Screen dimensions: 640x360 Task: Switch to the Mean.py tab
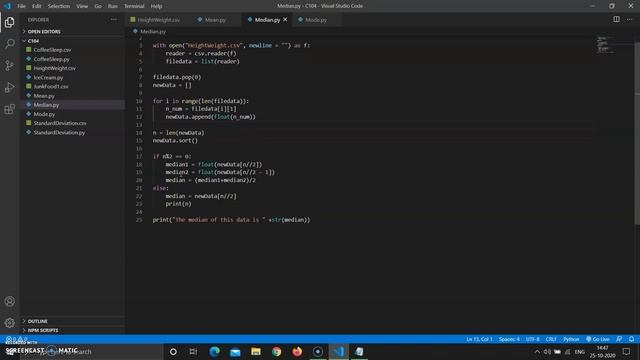pos(215,20)
